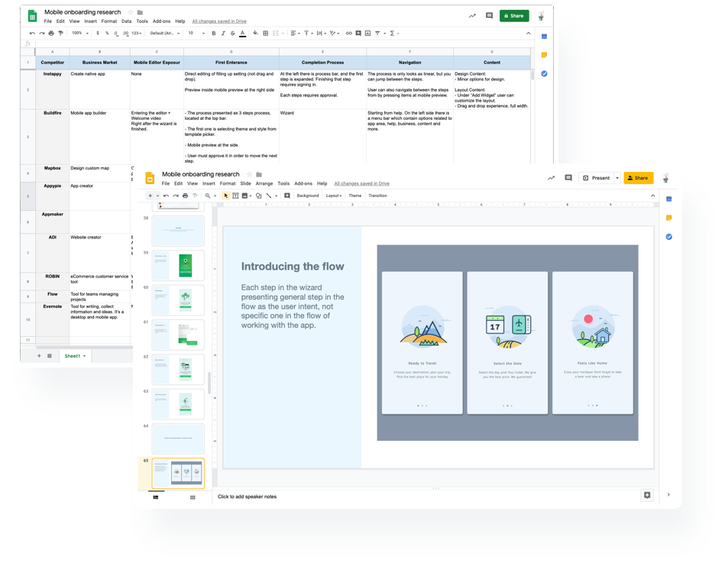
Task: Open the font size 10 dropdown
Action: (196, 34)
